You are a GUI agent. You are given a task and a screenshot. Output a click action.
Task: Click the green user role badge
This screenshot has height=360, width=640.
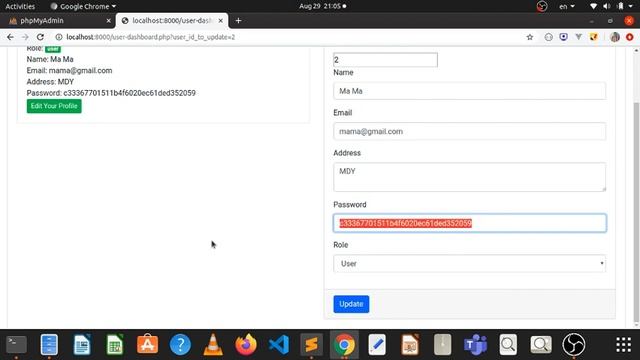pyautogui.click(x=53, y=49)
